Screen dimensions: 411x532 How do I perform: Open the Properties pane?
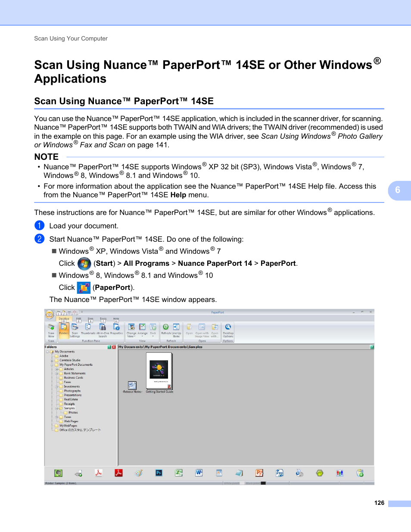116,330
